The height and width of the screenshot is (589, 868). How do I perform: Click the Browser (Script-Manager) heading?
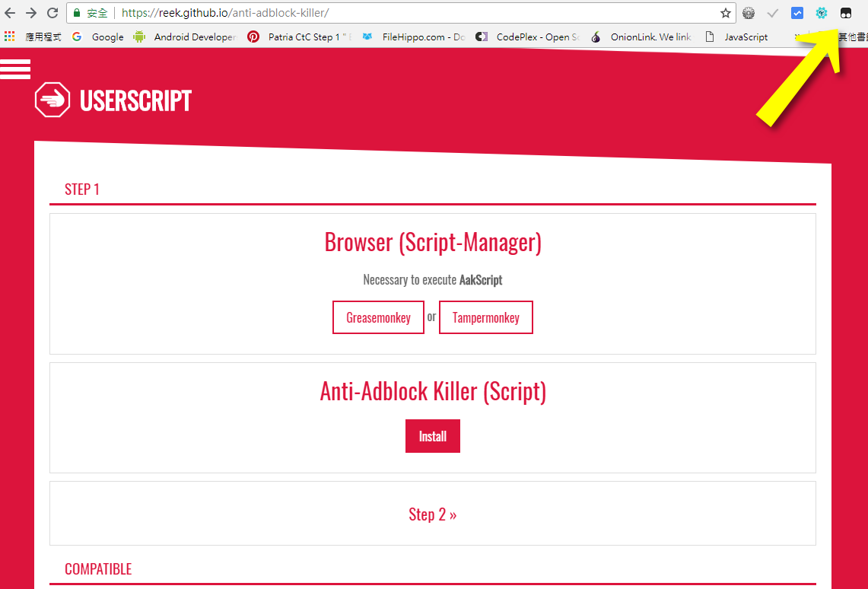[433, 242]
